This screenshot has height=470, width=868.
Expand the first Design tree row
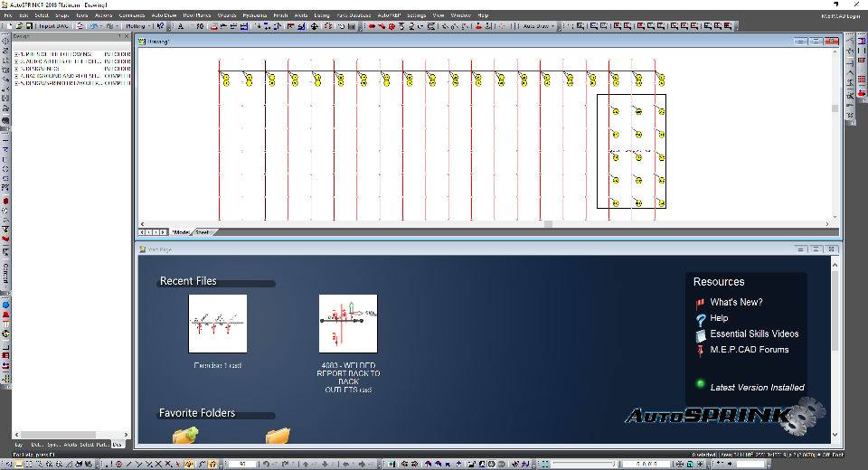16,54
